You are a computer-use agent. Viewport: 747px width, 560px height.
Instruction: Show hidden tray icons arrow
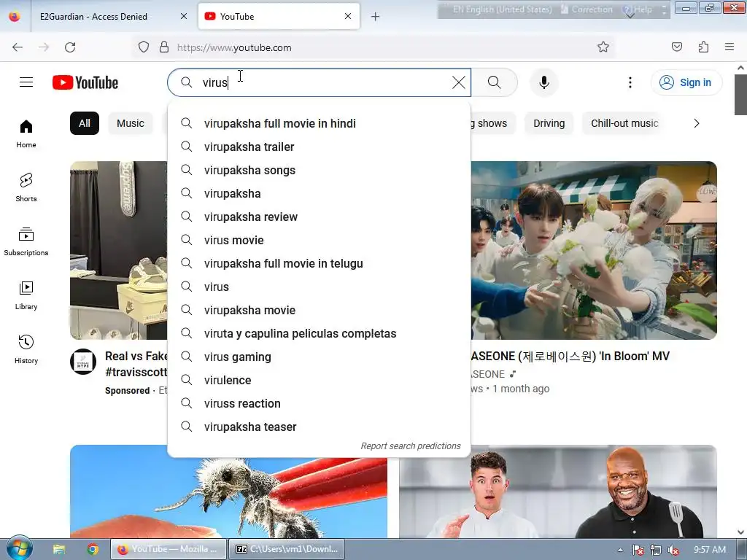[620, 550]
